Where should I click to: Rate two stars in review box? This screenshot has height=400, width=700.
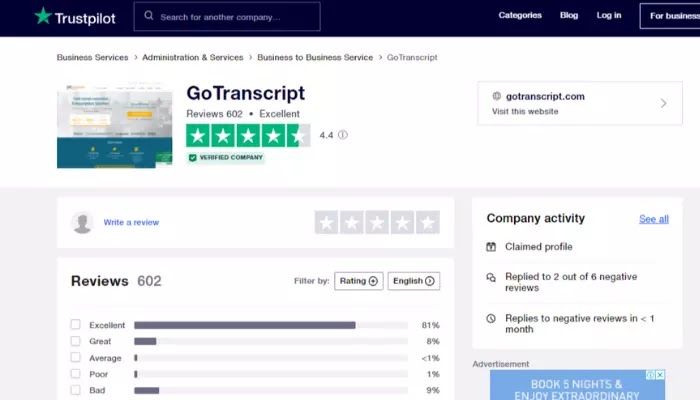[352, 222]
